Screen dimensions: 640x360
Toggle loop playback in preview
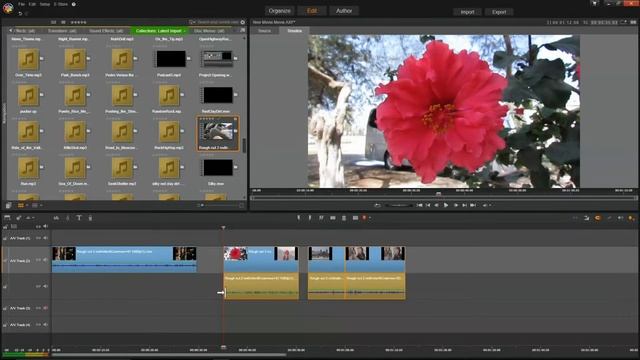tap(378, 205)
